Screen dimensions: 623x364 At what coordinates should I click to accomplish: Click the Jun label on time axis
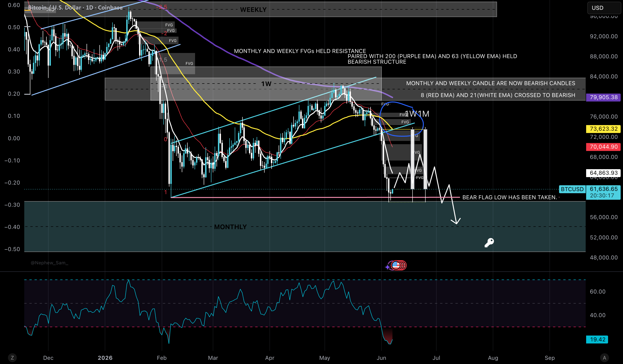pos(381,358)
